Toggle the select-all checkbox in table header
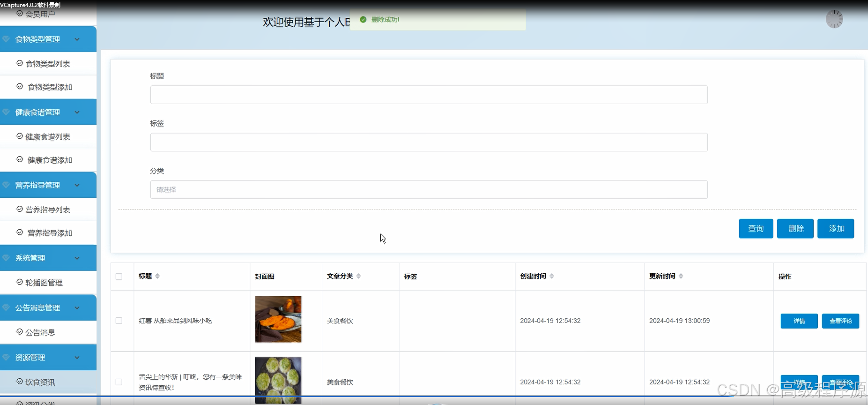 [x=119, y=277]
